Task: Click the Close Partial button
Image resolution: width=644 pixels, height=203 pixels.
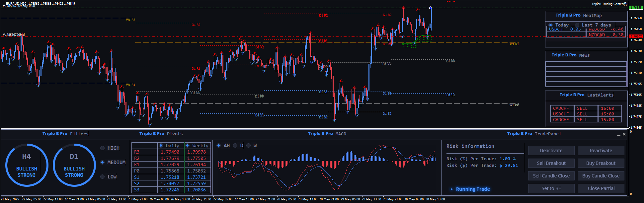Action: (x=601, y=188)
